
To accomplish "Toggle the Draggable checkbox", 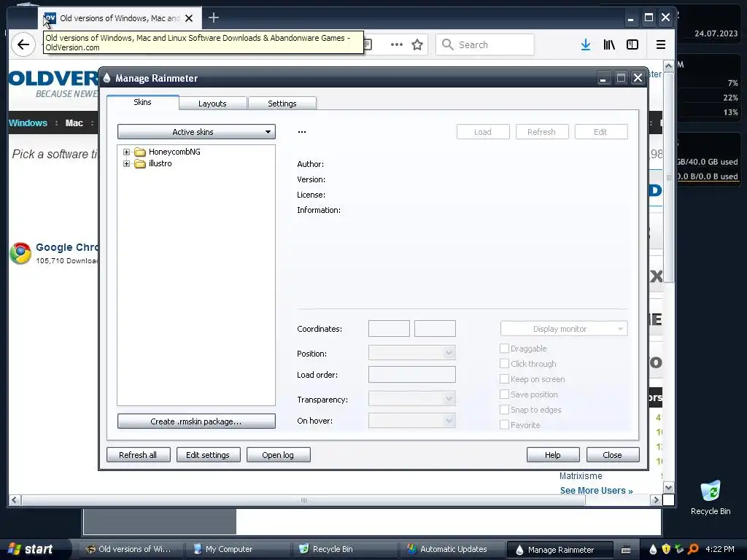I will click(504, 349).
